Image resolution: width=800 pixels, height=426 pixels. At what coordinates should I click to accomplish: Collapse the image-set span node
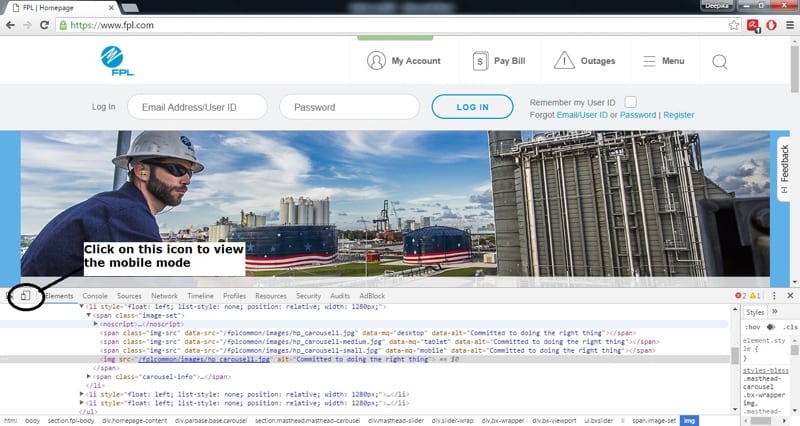[x=88, y=315]
